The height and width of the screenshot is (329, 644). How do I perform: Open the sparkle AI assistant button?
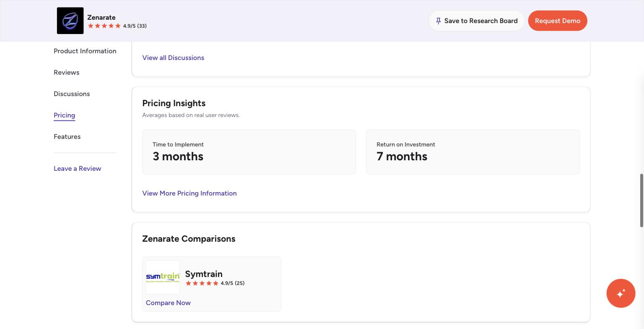point(621,293)
